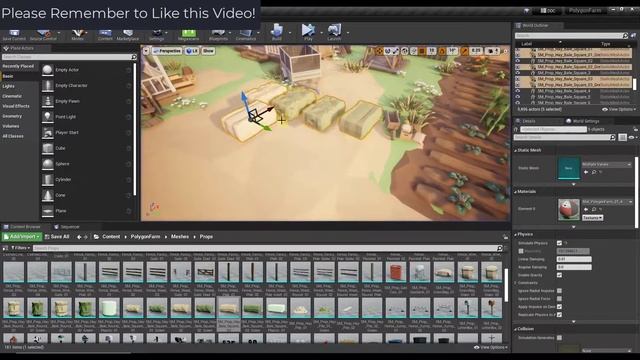Toggle the Simulate Physics checkbox

pyautogui.click(x=559, y=243)
